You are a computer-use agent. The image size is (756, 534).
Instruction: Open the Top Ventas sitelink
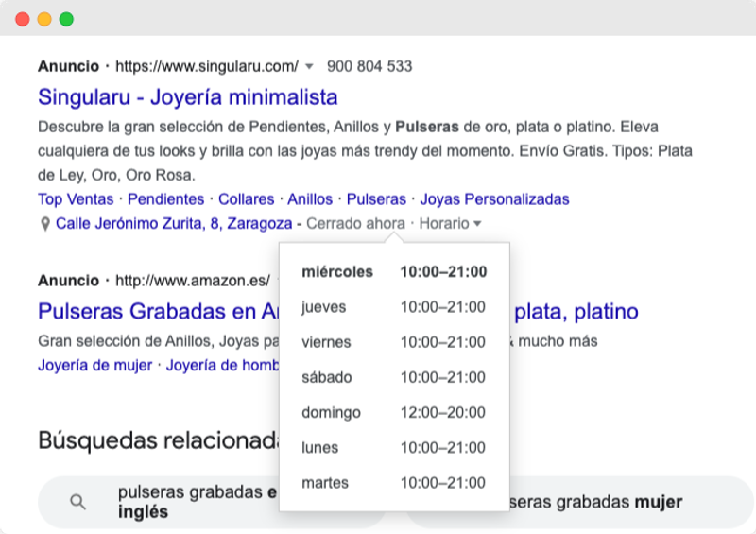point(76,199)
